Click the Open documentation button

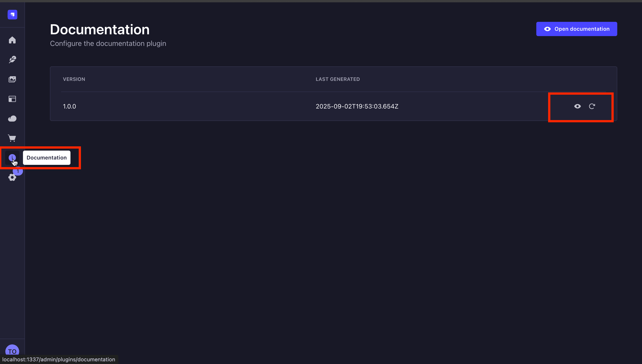576,29
